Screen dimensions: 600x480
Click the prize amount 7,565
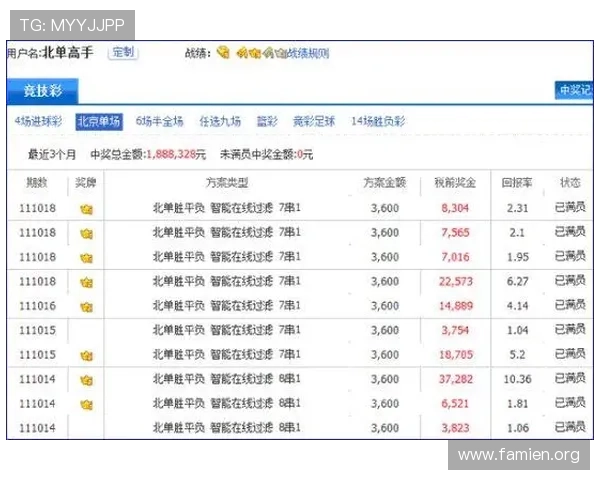pyautogui.click(x=455, y=232)
